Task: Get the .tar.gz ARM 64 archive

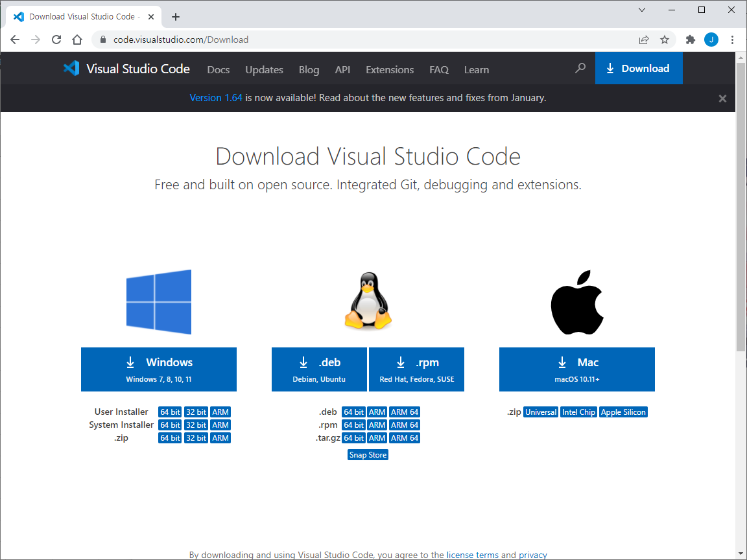Action: pyautogui.click(x=405, y=437)
